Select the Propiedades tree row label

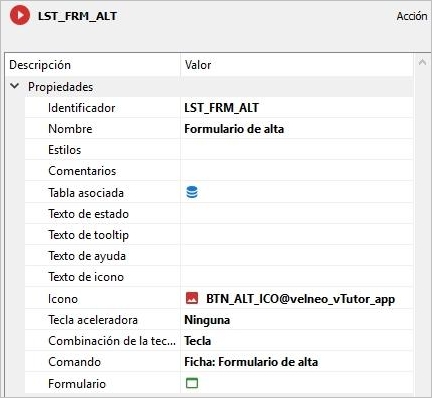coord(60,87)
